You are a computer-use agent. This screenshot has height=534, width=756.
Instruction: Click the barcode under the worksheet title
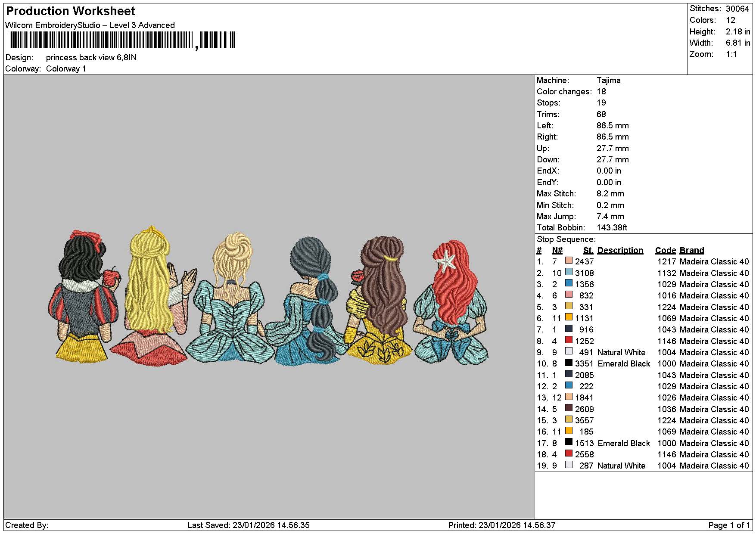point(121,40)
